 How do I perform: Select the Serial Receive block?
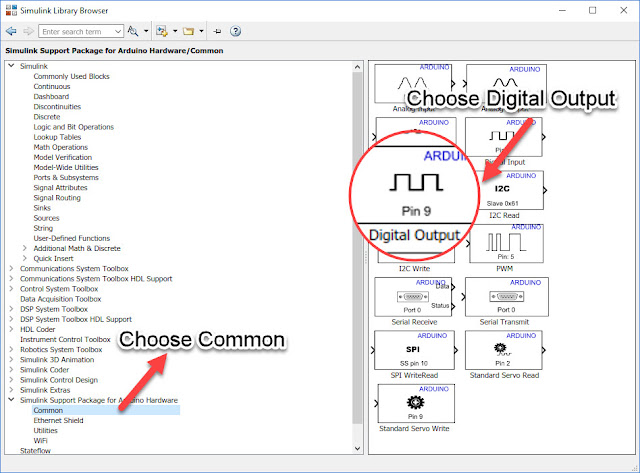click(x=414, y=297)
